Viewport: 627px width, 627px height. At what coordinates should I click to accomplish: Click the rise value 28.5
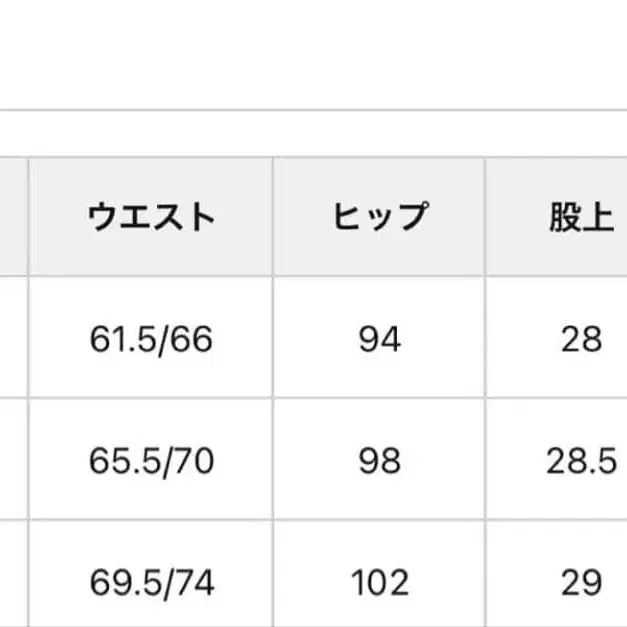click(x=580, y=460)
